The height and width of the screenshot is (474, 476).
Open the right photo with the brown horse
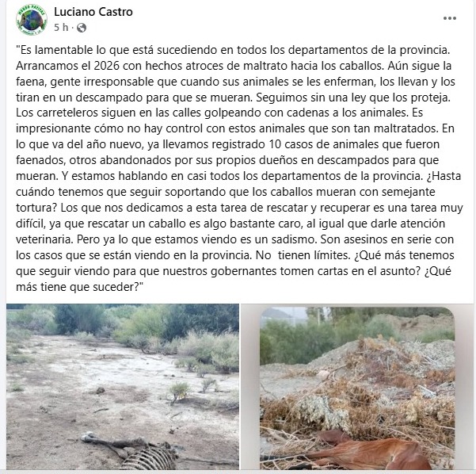[357, 388]
